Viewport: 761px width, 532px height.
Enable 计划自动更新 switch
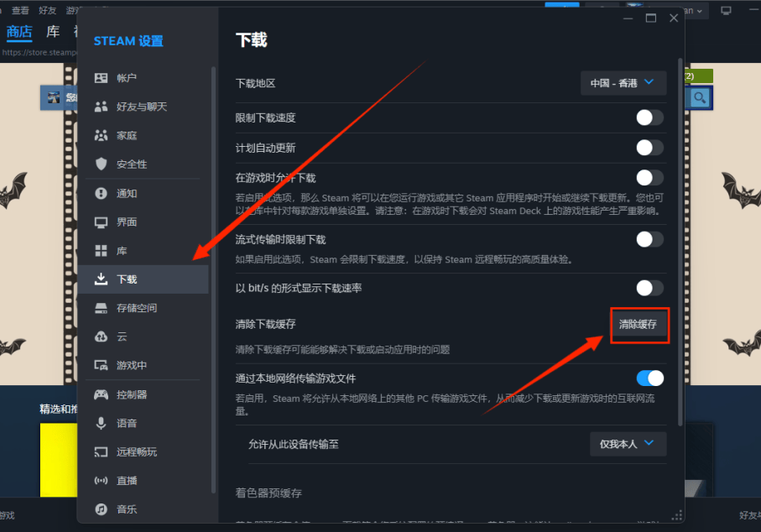(x=650, y=148)
